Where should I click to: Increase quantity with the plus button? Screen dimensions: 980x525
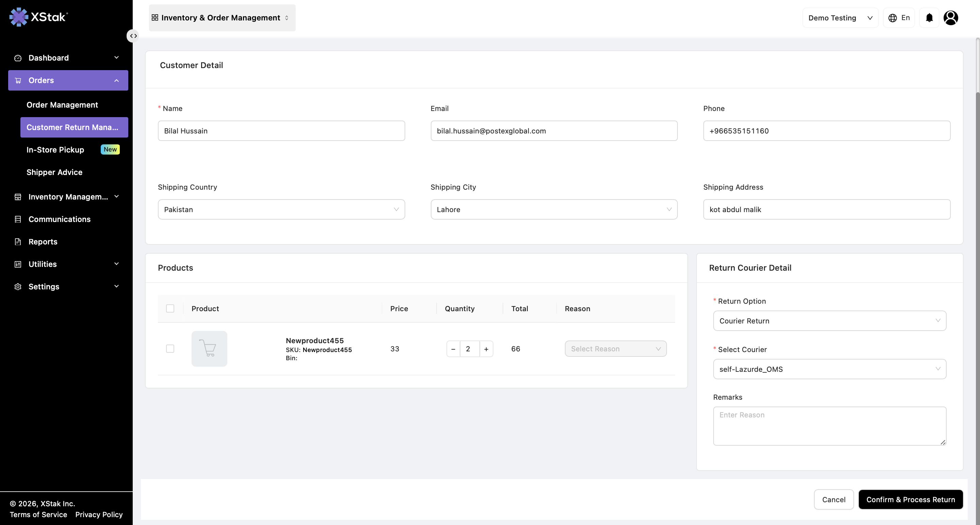click(x=486, y=349)
